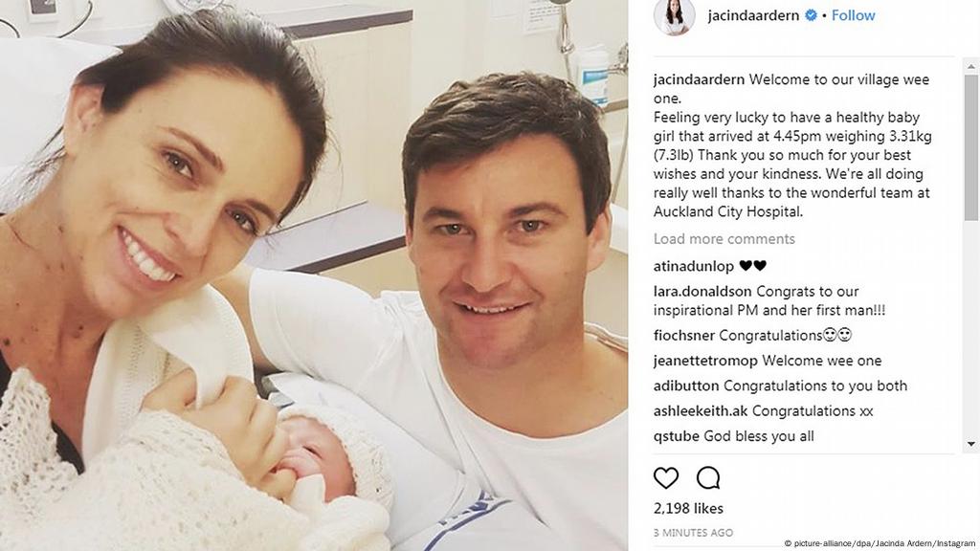Screen dimensions: 980x551
Task: Visit atinadunlop commenter profile
Action: click(x=693, y=266)
